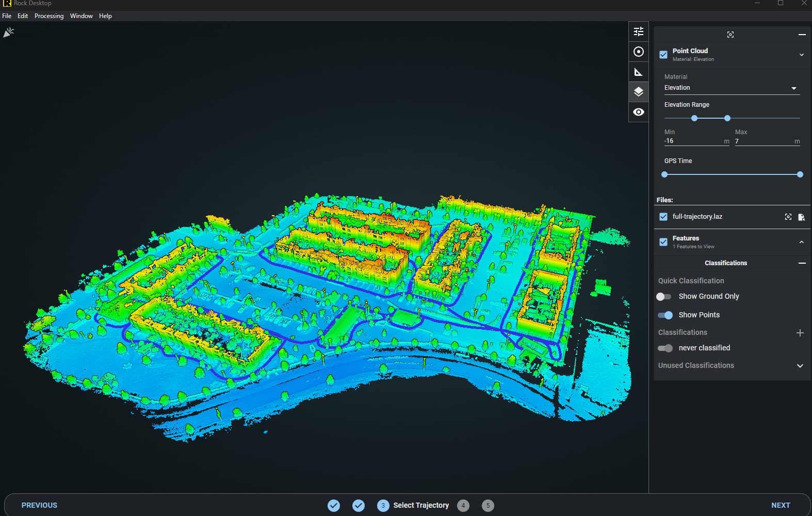
Task: Click the focus icon atop the side panel
Action: [x=730, y=35]
